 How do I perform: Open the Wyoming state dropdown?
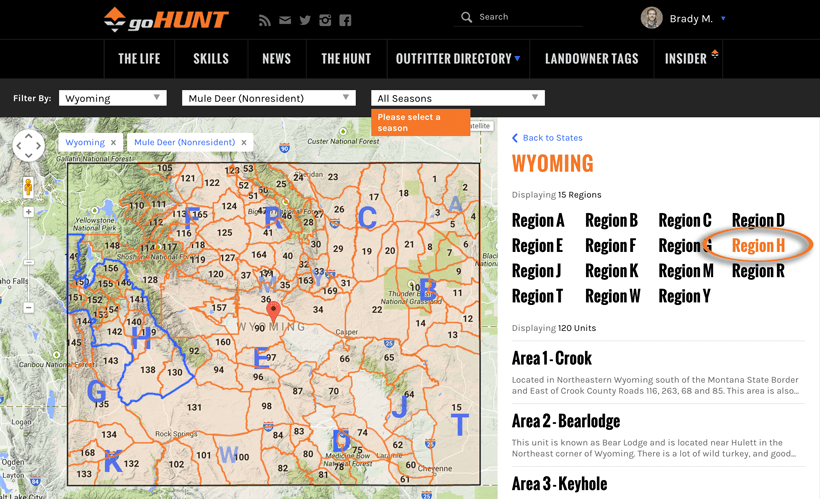tap(112, 98)
